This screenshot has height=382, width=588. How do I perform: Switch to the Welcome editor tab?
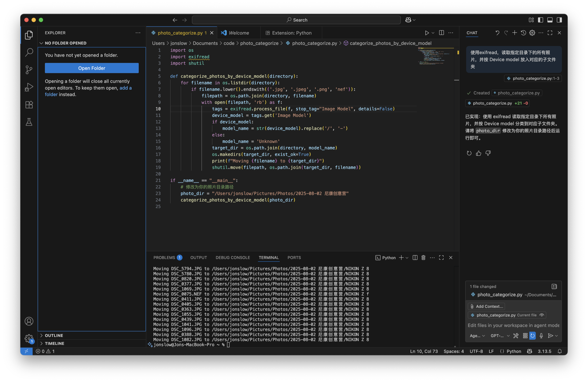239,33
